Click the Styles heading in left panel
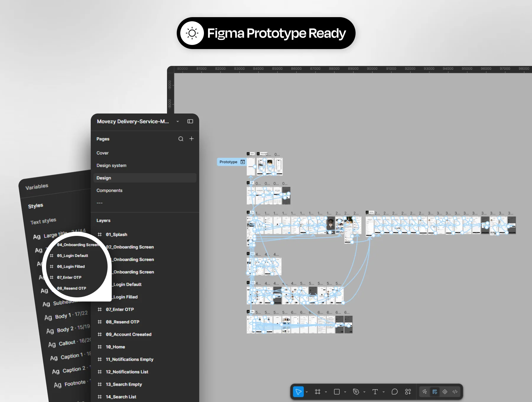Image resolution: width=532 pixels, height=402 pixels. pyautogui.click(x=35, y=206)
